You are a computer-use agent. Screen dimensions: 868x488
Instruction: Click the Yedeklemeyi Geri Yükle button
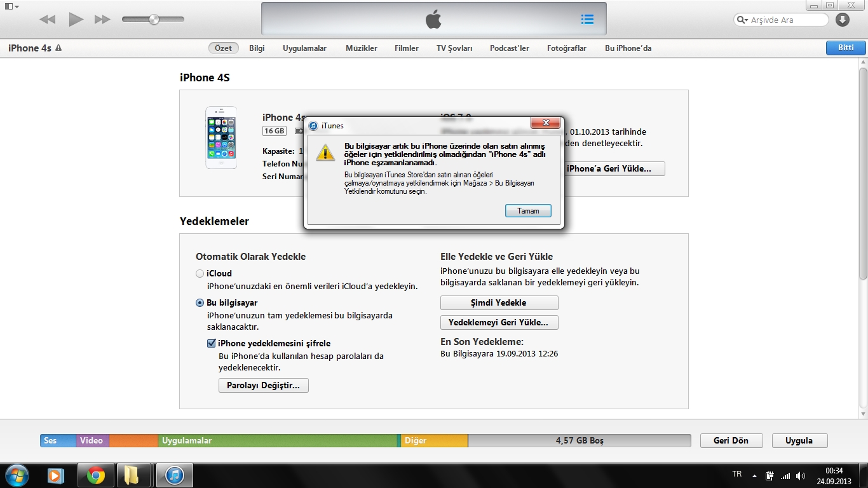coord(499,323)
